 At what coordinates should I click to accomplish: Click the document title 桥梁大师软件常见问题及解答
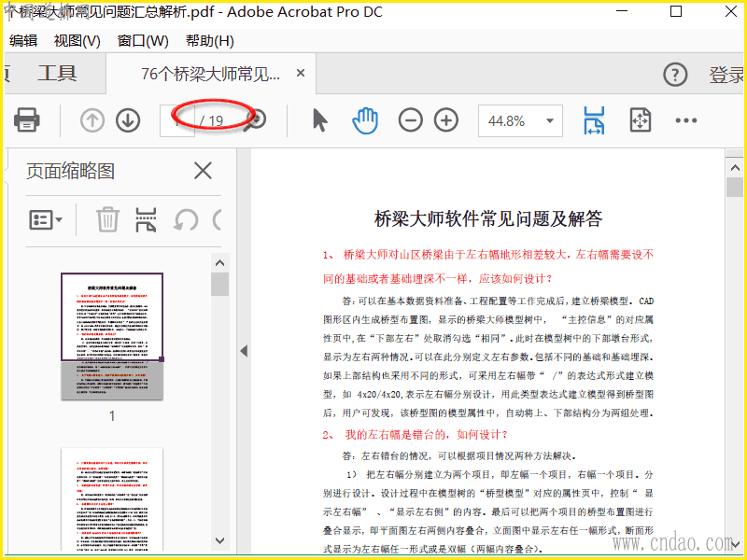(x=488, y=219)
